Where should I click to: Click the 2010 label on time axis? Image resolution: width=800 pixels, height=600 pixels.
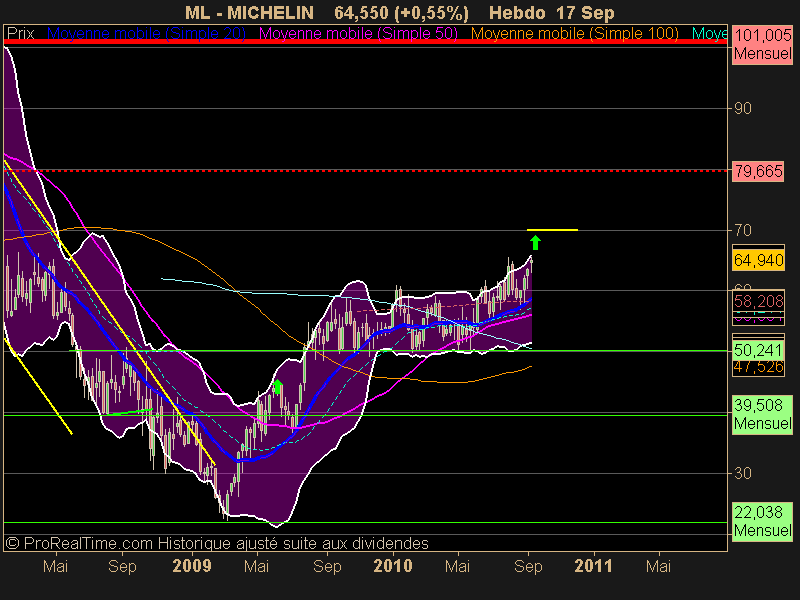click(x=393, y=566)
